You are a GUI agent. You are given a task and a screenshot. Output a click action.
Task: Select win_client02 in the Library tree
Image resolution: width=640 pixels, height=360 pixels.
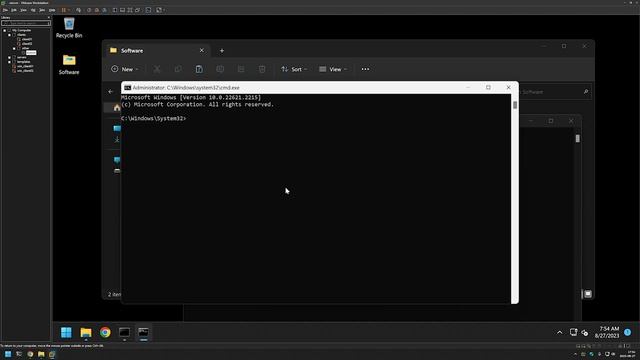point(25,71)
